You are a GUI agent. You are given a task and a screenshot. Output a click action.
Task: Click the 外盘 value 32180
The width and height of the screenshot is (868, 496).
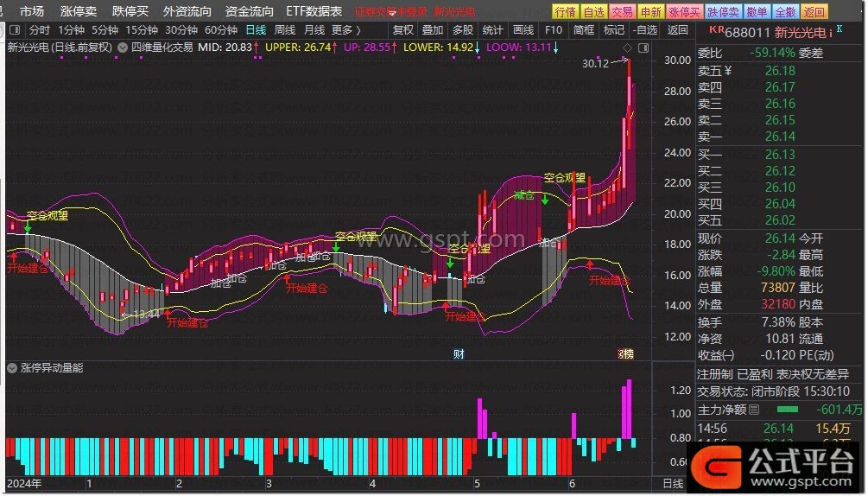click(x=778, y=304)
